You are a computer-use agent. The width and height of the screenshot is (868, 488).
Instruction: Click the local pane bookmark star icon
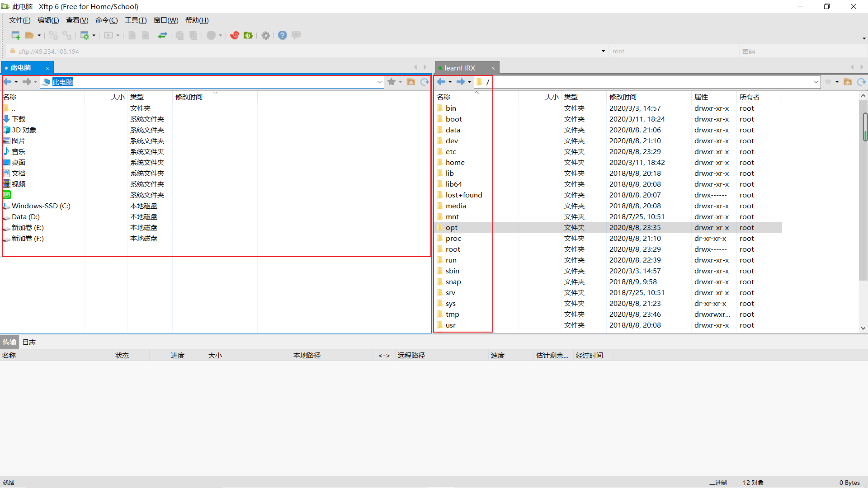tap(392, 82)
